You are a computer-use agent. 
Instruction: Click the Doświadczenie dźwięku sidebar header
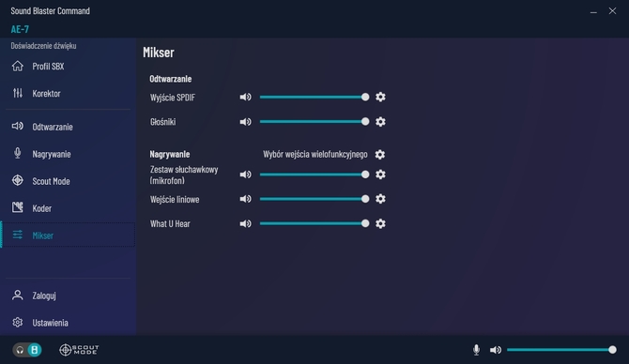pos(43,46)
